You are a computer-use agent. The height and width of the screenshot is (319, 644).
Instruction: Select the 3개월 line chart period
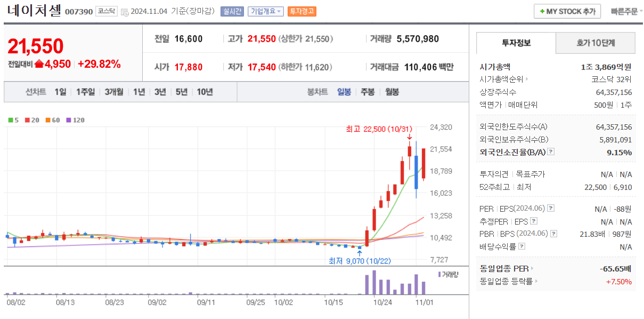point(114,92)
